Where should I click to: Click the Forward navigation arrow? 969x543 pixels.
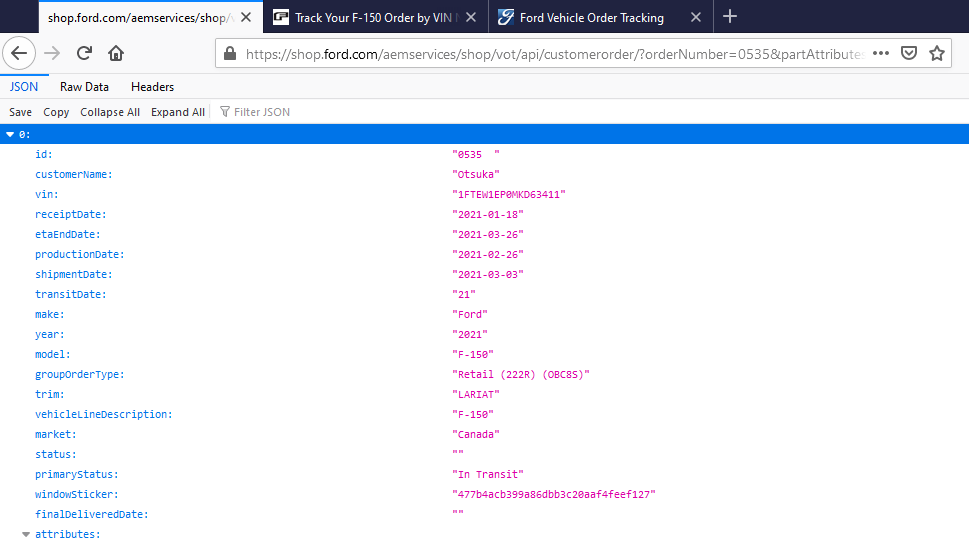[53, 53]
